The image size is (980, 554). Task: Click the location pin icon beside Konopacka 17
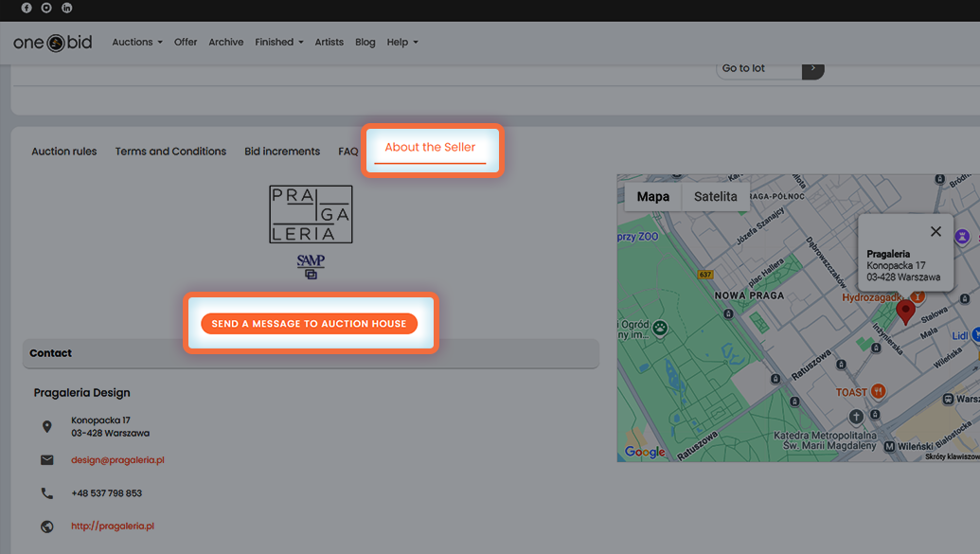[x=47, y=426]
